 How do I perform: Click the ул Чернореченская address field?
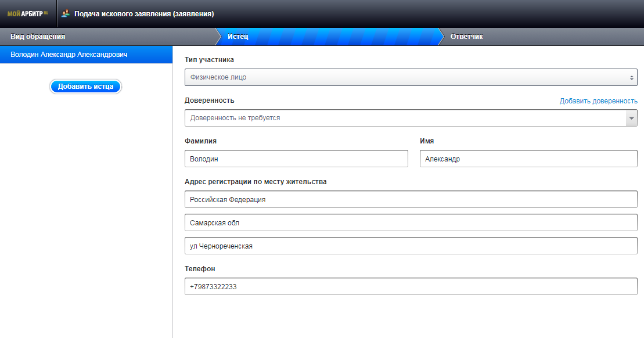[x=411, y=246]
